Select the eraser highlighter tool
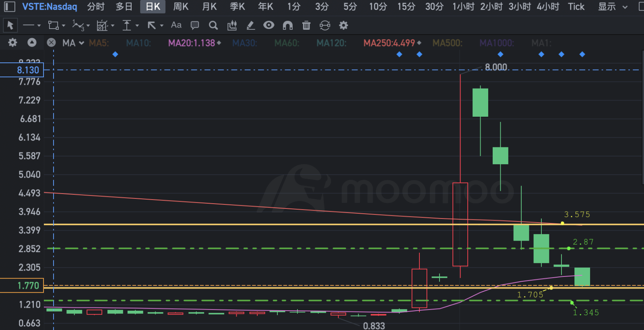The image size is (644, 330). point(250,25)
